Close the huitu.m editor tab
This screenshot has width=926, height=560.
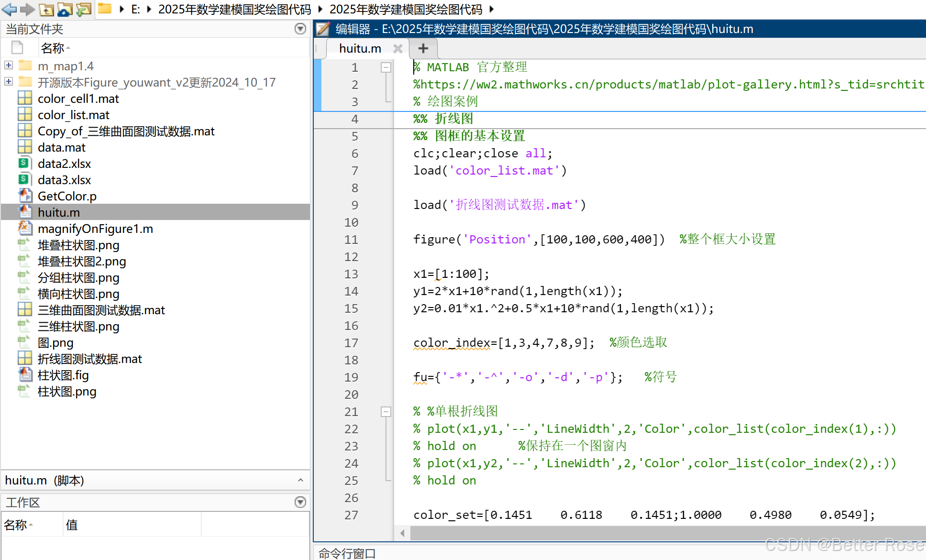pyautogui.click(x=397, y=48)
